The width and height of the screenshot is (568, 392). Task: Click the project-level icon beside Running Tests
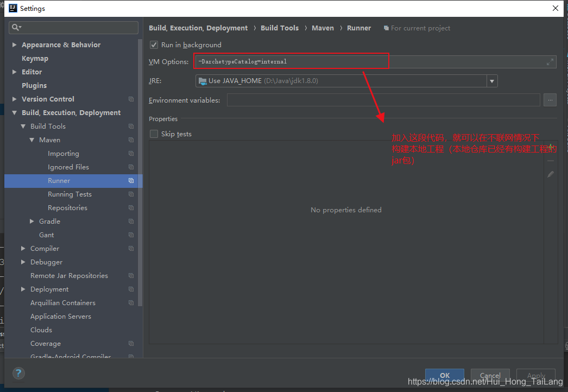click(131, 194)
